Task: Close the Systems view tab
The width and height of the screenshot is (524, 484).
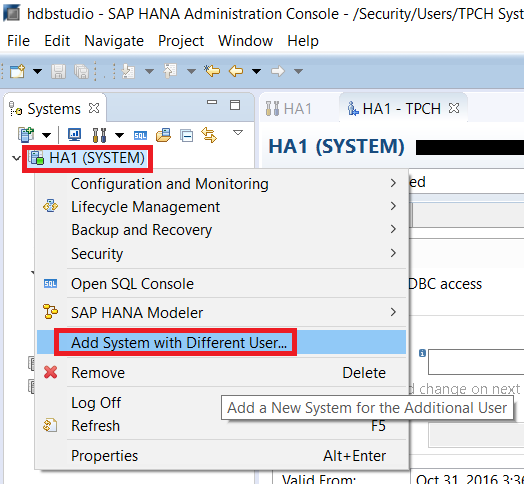Action: point(94,108)
